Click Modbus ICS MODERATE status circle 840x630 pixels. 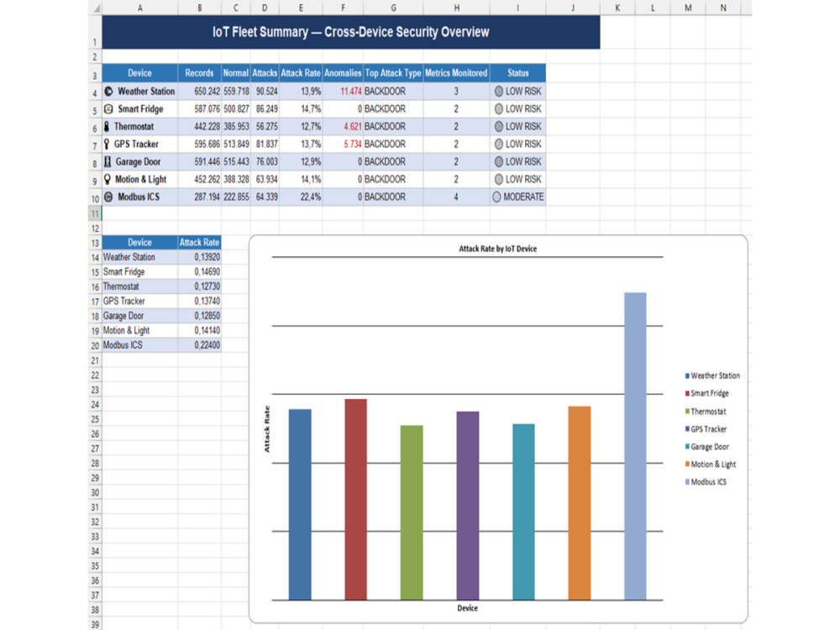pos(496,197)
